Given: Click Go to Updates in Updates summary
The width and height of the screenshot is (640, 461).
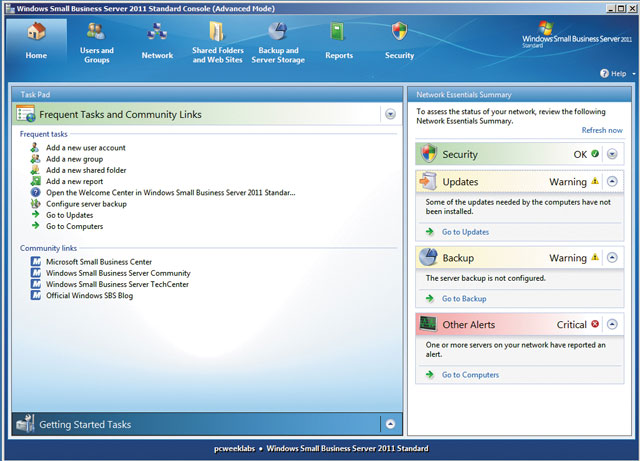Looking at the screenshot, I should (x=465, y=232).
